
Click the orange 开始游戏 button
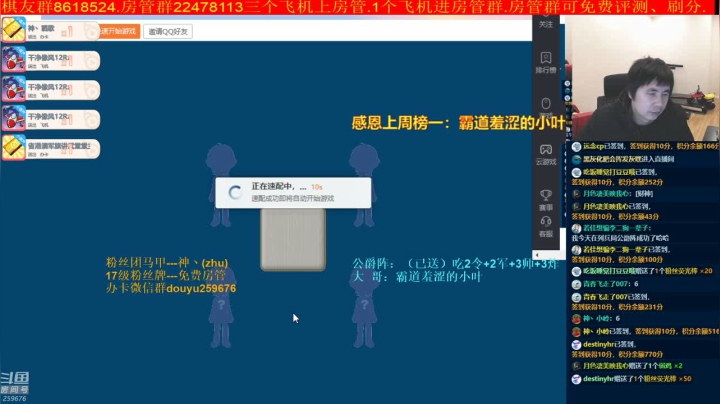[x=118, y=31]
